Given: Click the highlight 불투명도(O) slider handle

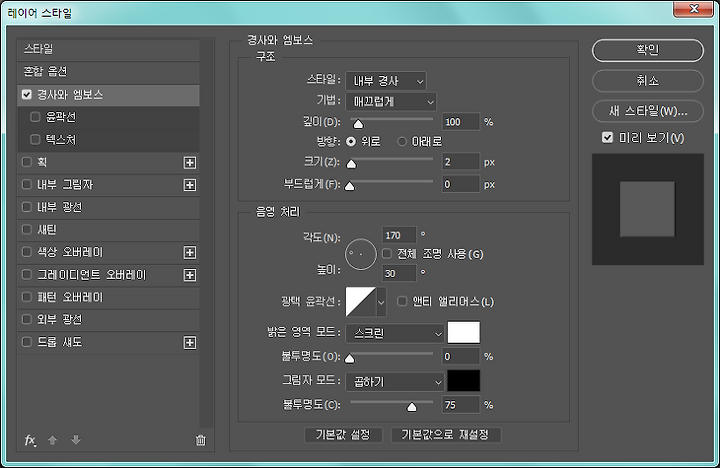Looking at the screenshot, I should (350, 358).
